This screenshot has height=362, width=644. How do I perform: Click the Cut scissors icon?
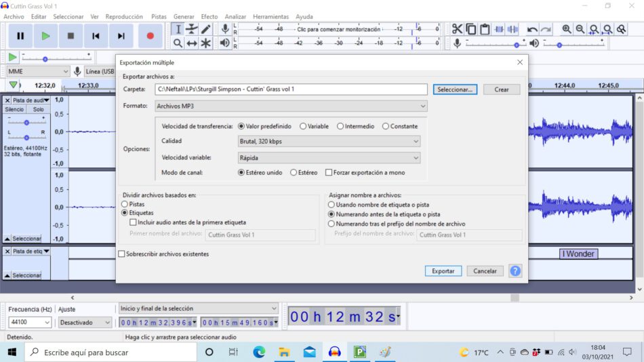point(457,29)
